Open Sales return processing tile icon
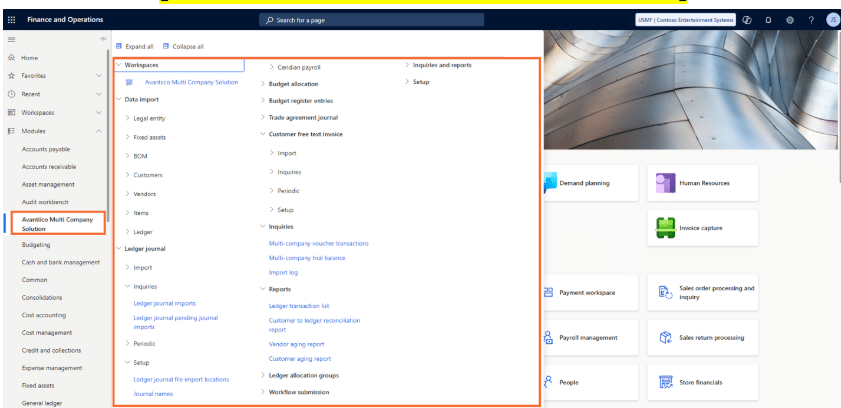This screenshot has height=408, width=841. pos(666,338)
